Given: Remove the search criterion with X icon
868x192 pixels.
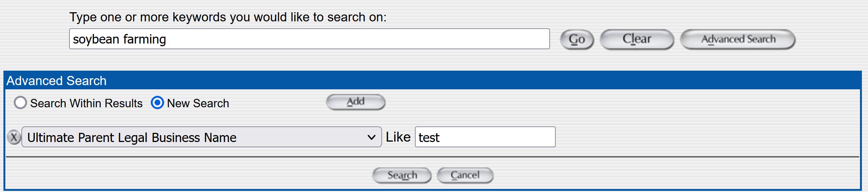Looking at the screenshot, I should coord(14,137).
